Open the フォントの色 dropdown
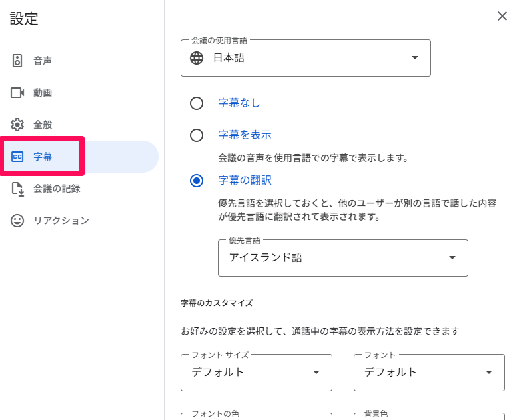This screenshot has width=519, height=420. (x=257, y=416)
